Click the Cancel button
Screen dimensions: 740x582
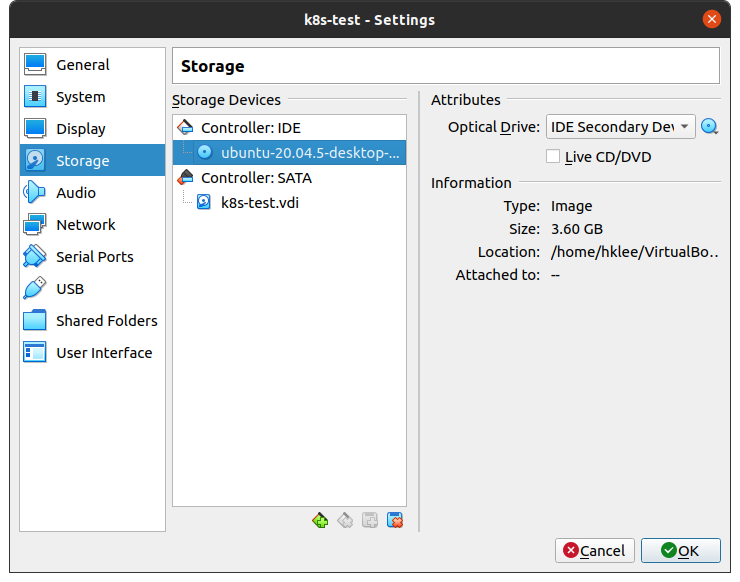595,550
